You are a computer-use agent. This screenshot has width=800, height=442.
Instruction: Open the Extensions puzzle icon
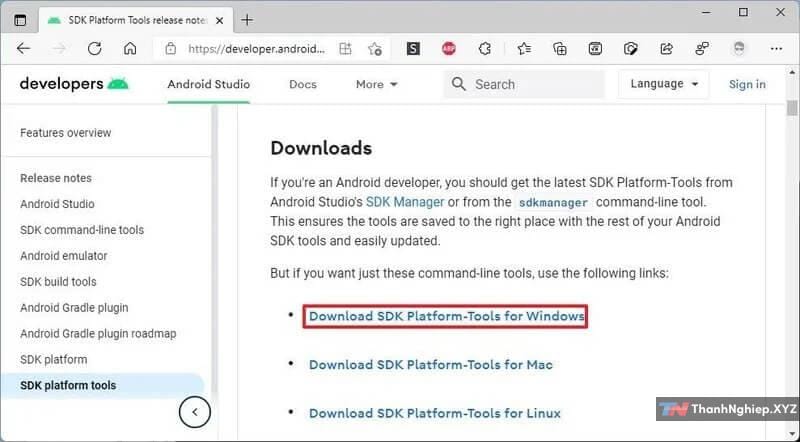pyautogui.click(x=484, y=48)
